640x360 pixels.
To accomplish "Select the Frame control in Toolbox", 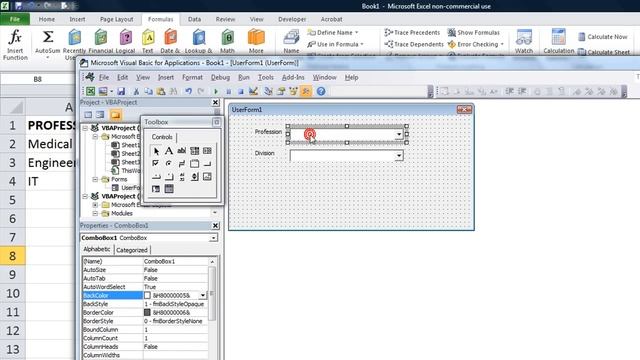I will pos(194,164).
